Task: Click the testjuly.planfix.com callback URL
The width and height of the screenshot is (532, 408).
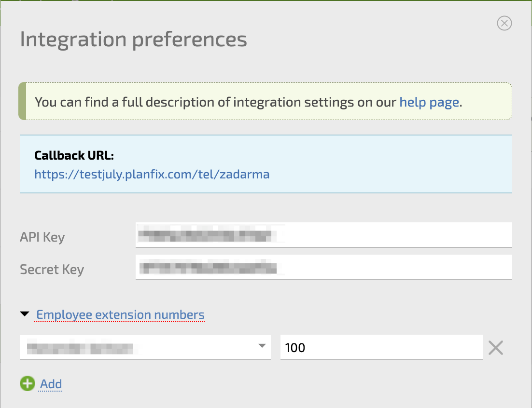Action: pyautogui.click(x=152, y=174)
